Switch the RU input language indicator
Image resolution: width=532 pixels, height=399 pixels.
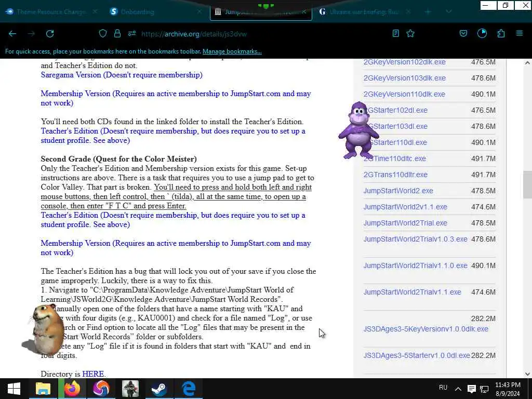point(443,388)
